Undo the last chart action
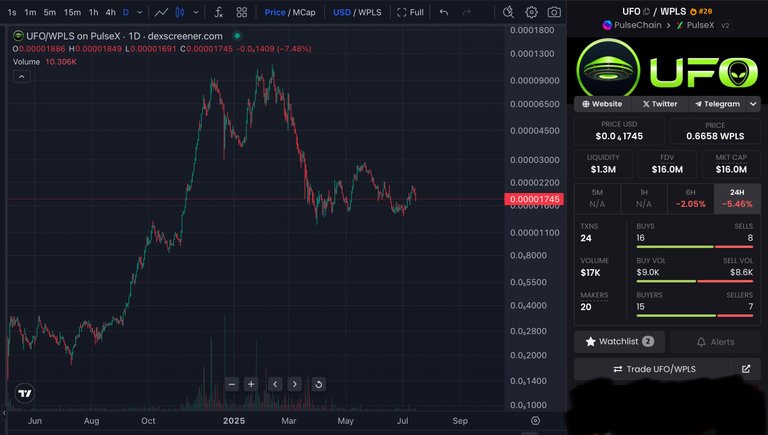 tap(444, 12)
